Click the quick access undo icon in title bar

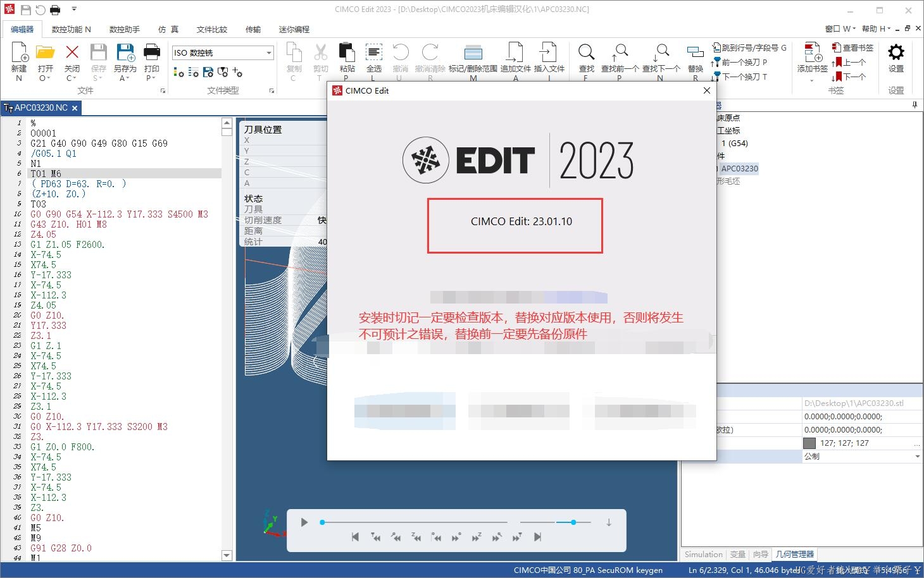coord(41,9)
